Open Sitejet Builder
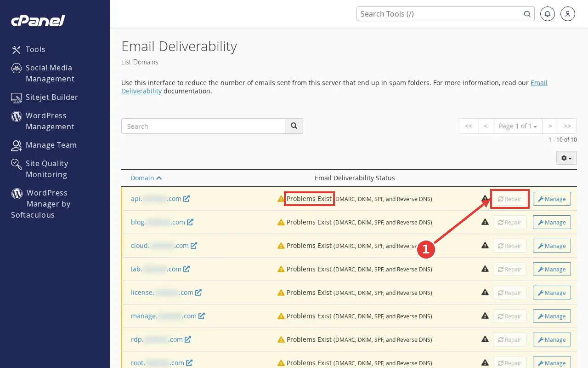 click(x=45, y=97)
